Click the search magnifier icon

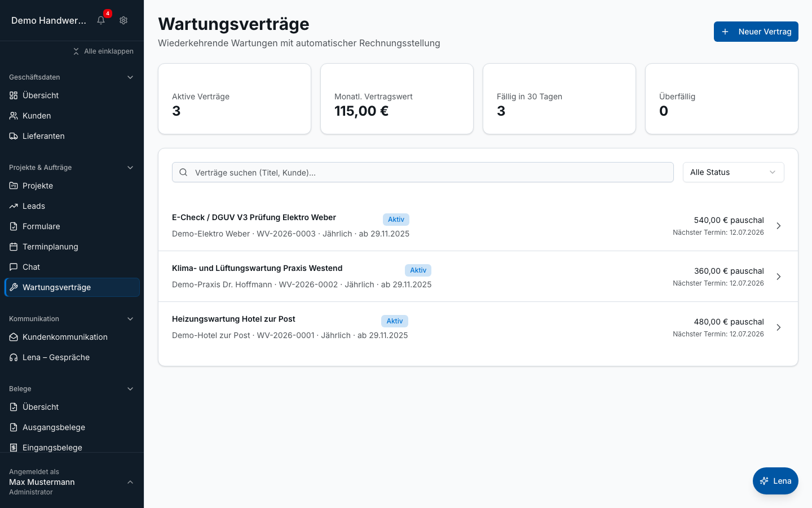(183, 172)
